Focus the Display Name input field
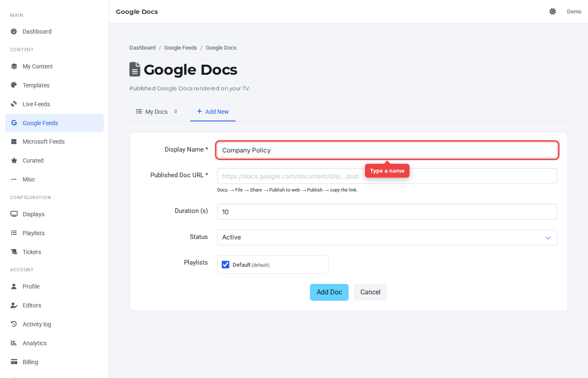The height and width of the screenshot is (378, 588). tap(387, 150)
